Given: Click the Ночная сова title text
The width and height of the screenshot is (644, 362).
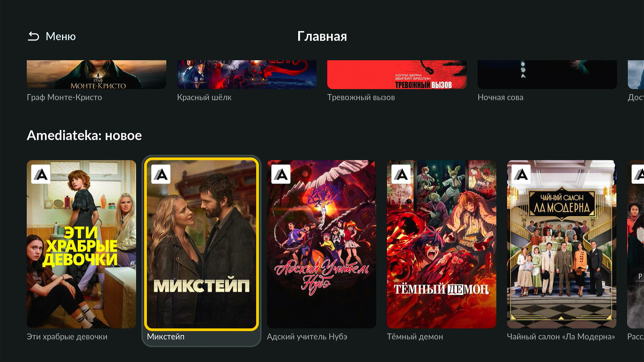Looking at the screenshot, I should [x=500, y=98].
